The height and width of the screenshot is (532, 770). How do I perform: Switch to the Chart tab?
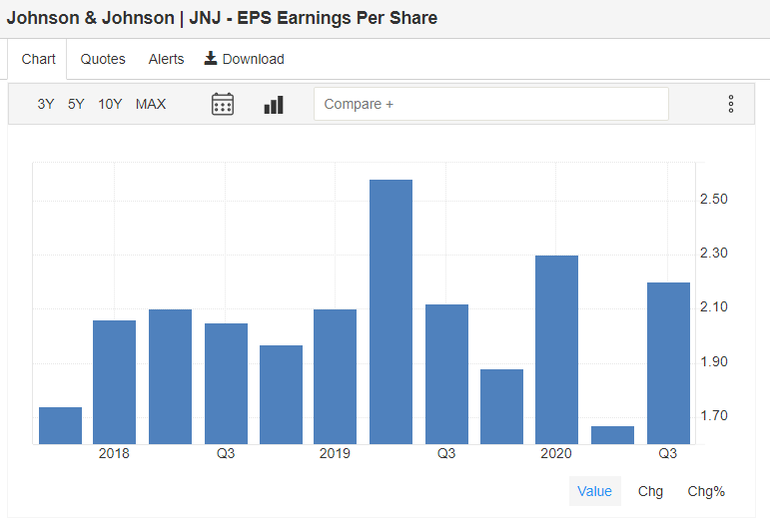pos(38,59)
